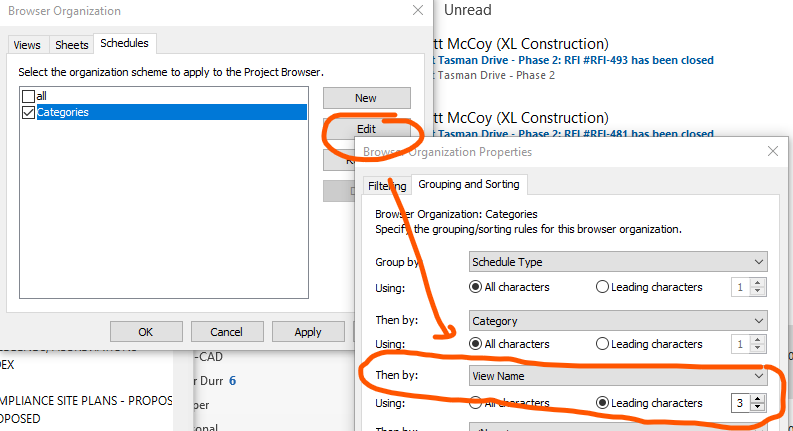
Task: Click the Unread filter in mail window
Action: 468,10
